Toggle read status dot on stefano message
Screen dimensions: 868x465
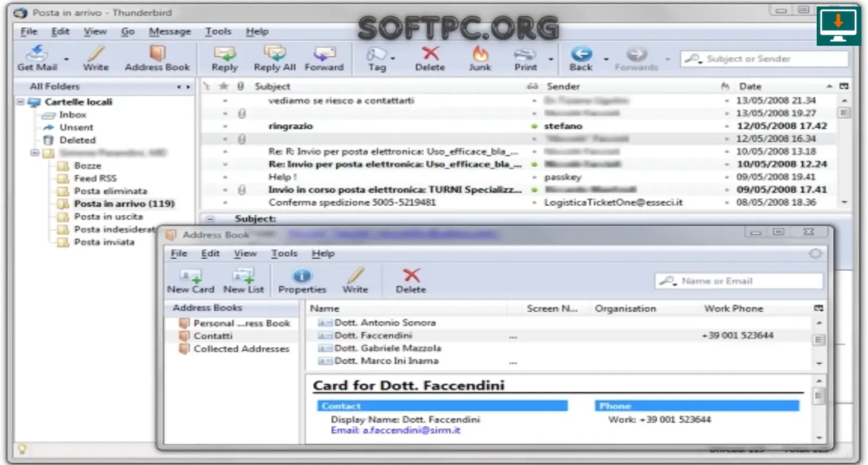click(534, 126)
